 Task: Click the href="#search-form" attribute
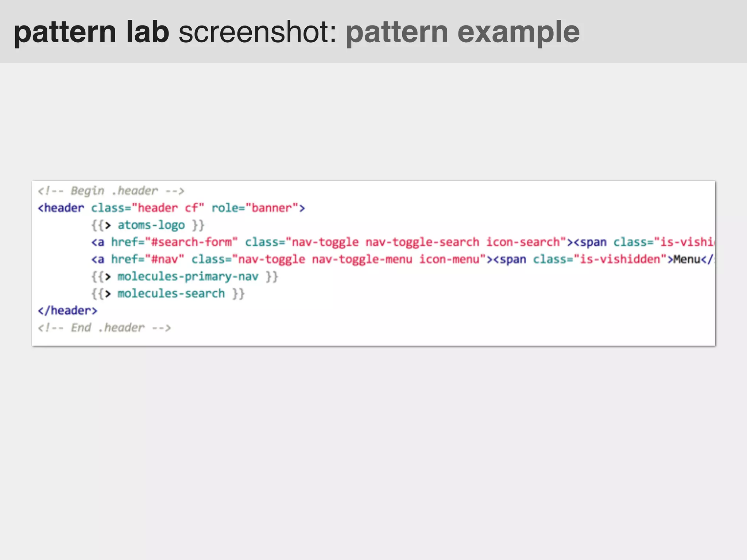tap(174, 242)
